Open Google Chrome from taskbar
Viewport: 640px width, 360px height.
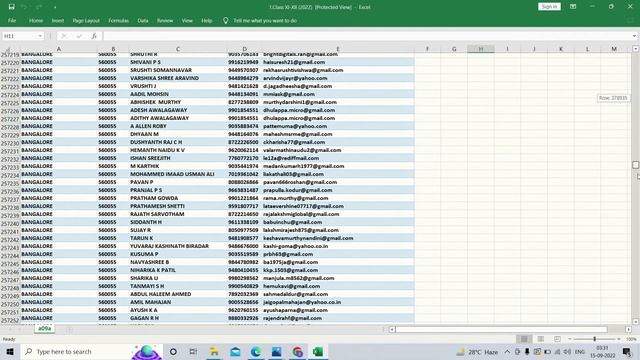[298, 351]
